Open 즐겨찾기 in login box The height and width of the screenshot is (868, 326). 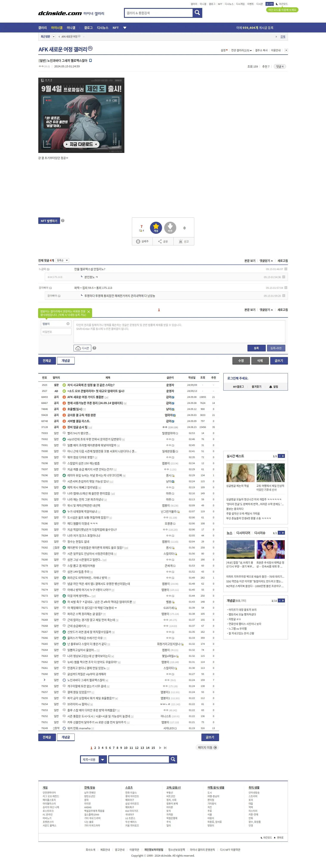(x=256, y=386)
